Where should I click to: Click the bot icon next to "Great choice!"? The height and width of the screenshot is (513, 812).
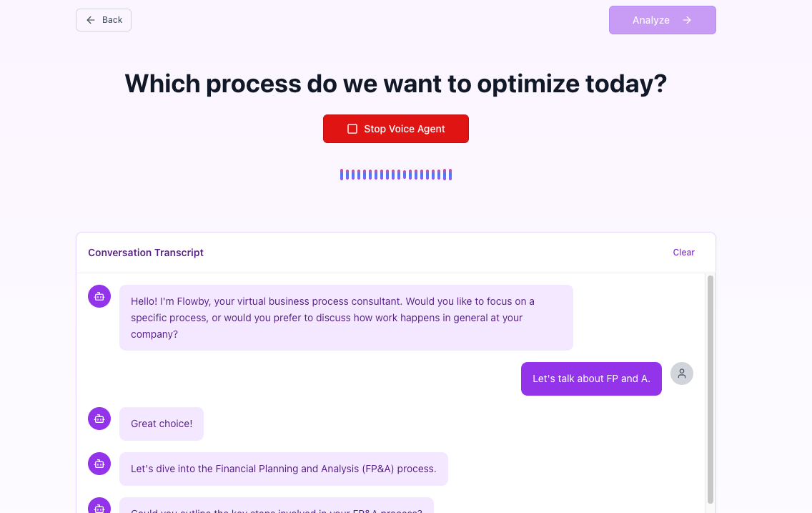point(99,419)
